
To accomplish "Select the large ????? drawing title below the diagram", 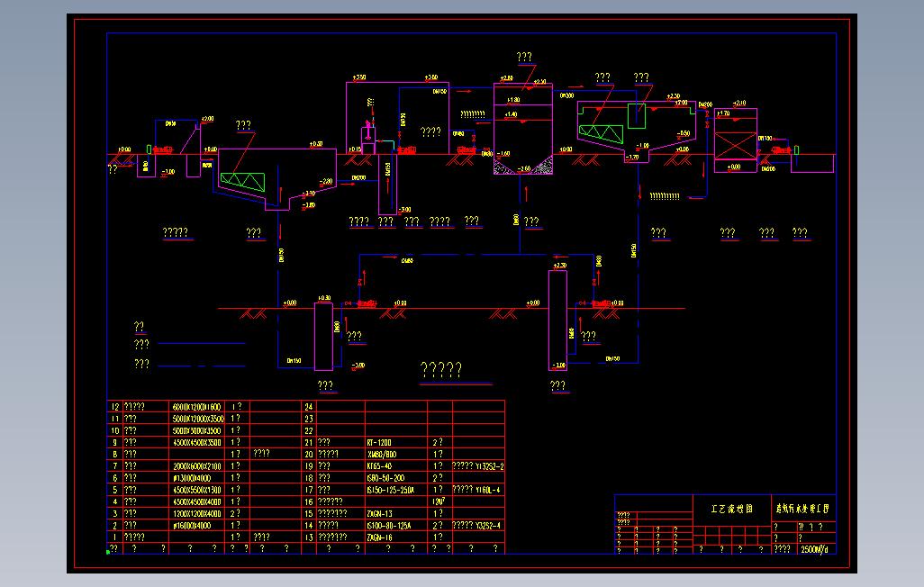I will [x=440, y=369].
